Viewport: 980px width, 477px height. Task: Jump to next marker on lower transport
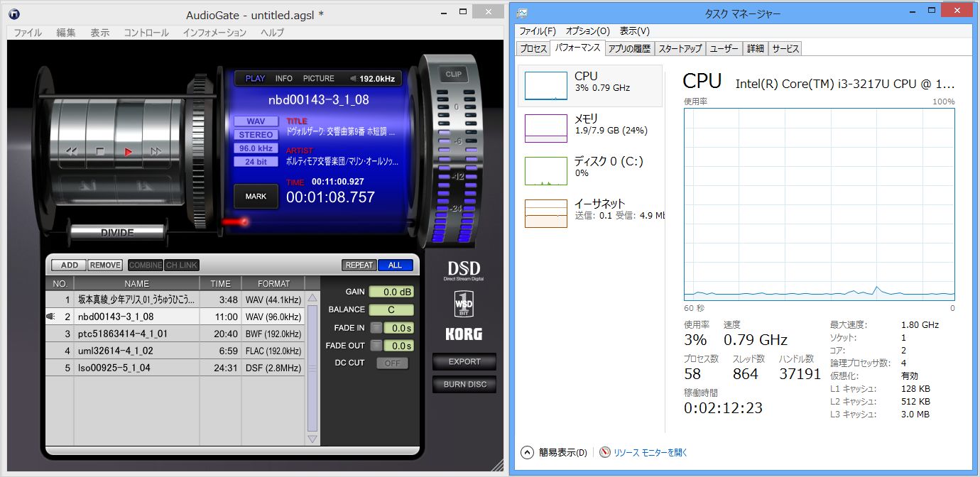click(x=143, y=186)
